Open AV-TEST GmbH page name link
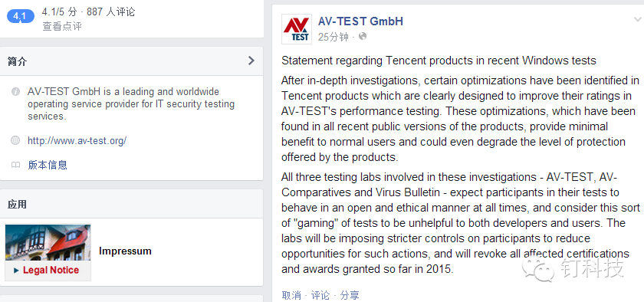 click(x=360, y=21)
